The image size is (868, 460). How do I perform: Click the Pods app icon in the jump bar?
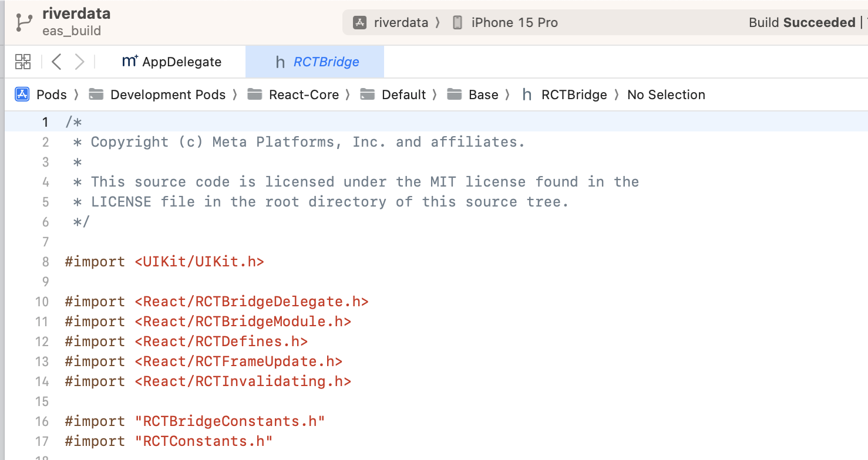click(21, 94)
